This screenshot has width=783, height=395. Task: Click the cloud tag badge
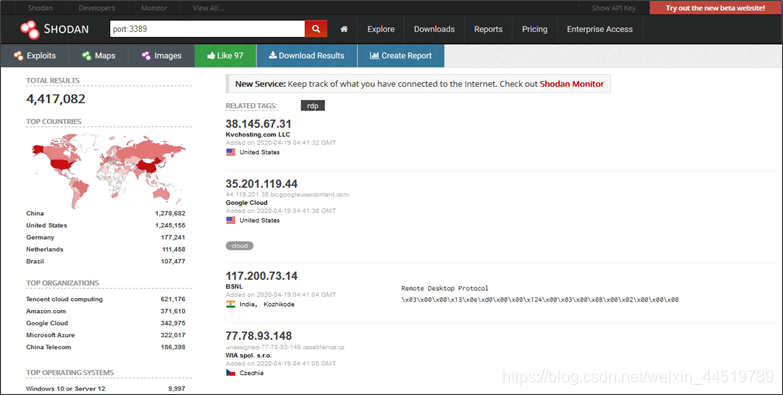pyautogui.click(x=240, y=246)
